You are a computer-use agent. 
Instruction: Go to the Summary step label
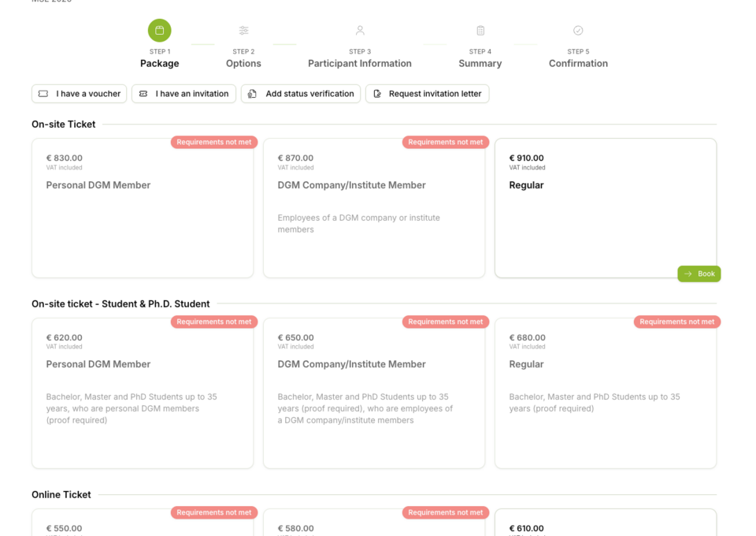[480, 63]
